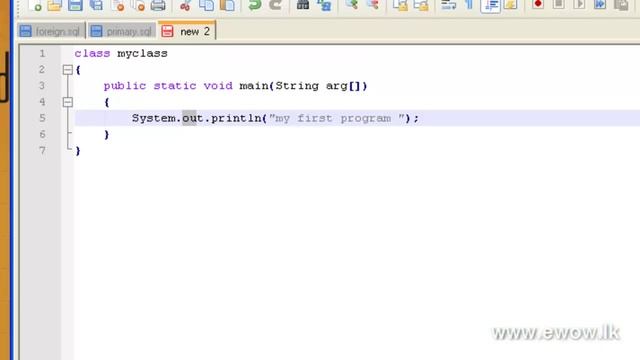
Task: Click the "println" text on line 5
Action: pyautogui.click(x=236, y=118)
